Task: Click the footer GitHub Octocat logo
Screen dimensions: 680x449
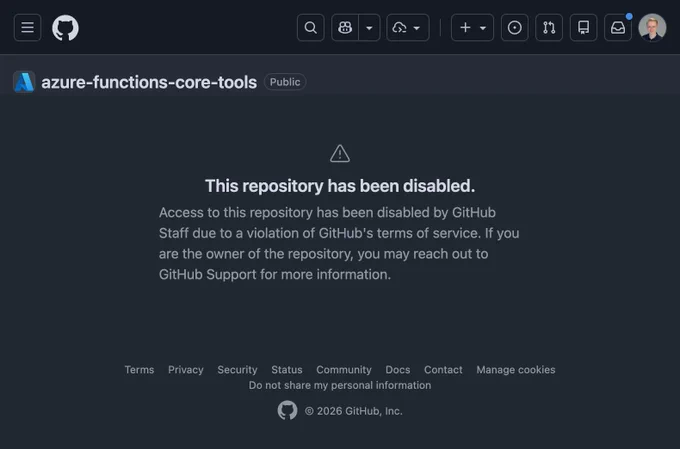Action: [288, 410]
